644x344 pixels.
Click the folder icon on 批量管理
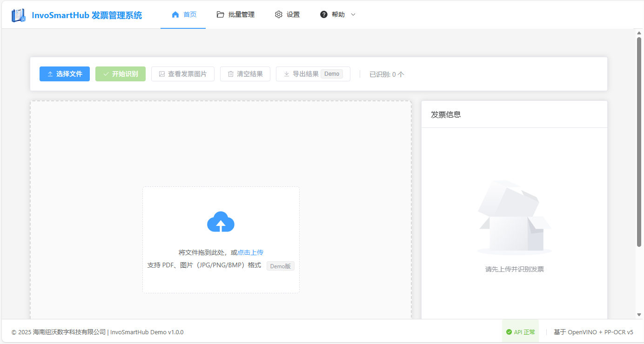click(x=220, y=14)
